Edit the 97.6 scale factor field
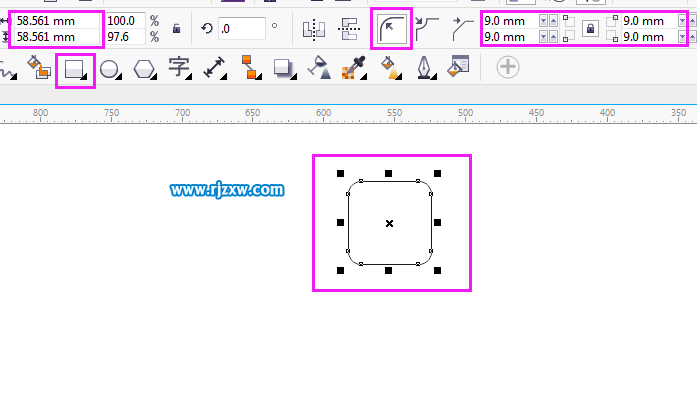Image resolution: width=697 pixels, height=396 pixels. tap(125, 37)
